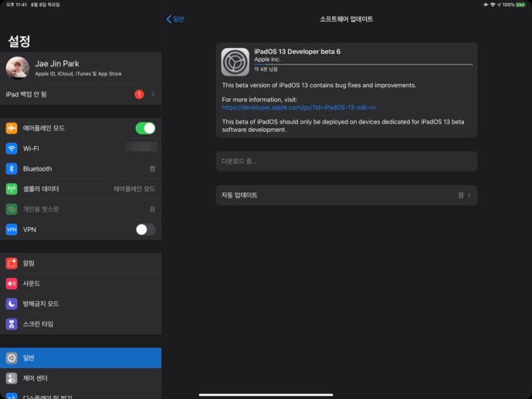The height and width of the screenshot is (399, 532).
Task: Tap the red badge on iPad backup row
Action: [x=139, y=95]
